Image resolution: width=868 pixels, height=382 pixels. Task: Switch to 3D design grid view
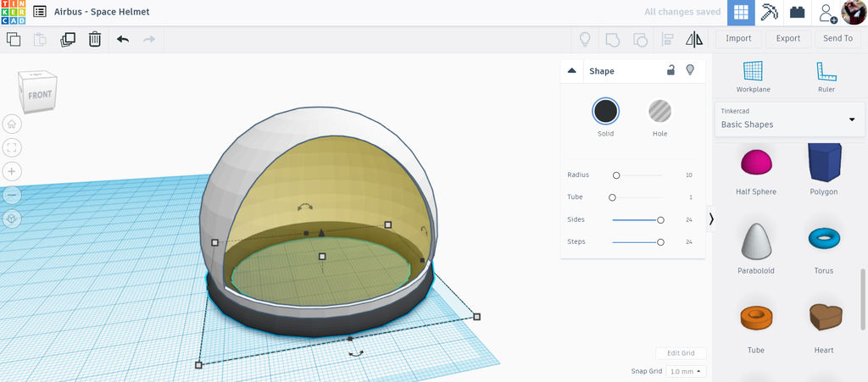point(741,12)
